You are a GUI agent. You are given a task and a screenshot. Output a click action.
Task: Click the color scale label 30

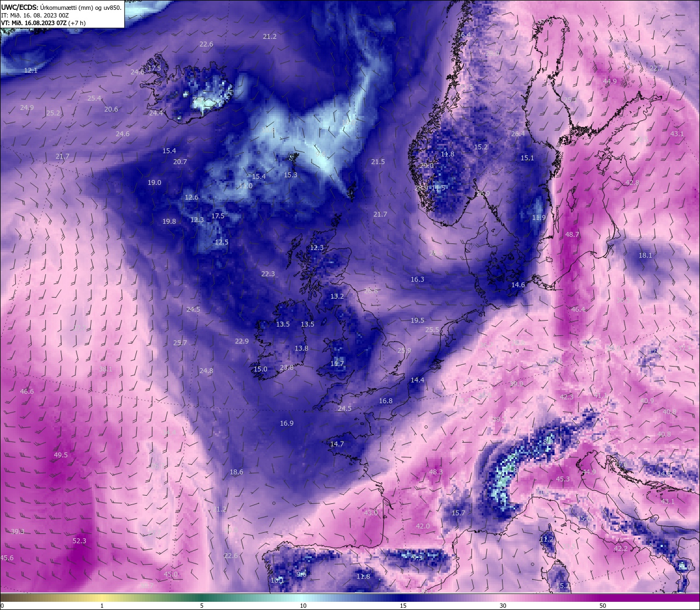[503, 606]
